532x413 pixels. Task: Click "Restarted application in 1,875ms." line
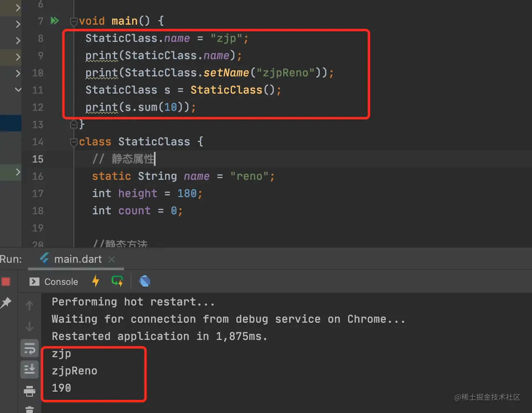click(160, 336)
